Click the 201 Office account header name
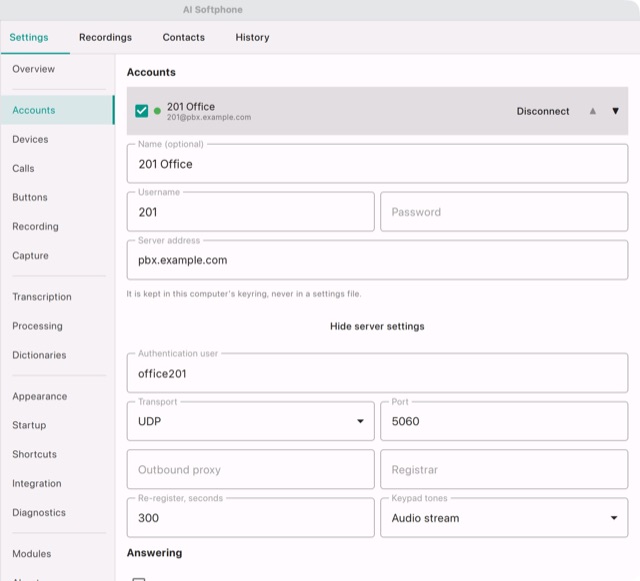640x581 pixels. [191, 107]
